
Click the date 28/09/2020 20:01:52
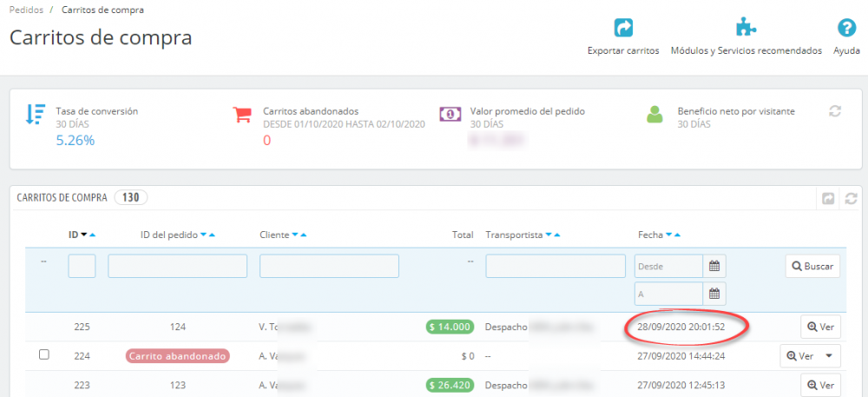681,327
